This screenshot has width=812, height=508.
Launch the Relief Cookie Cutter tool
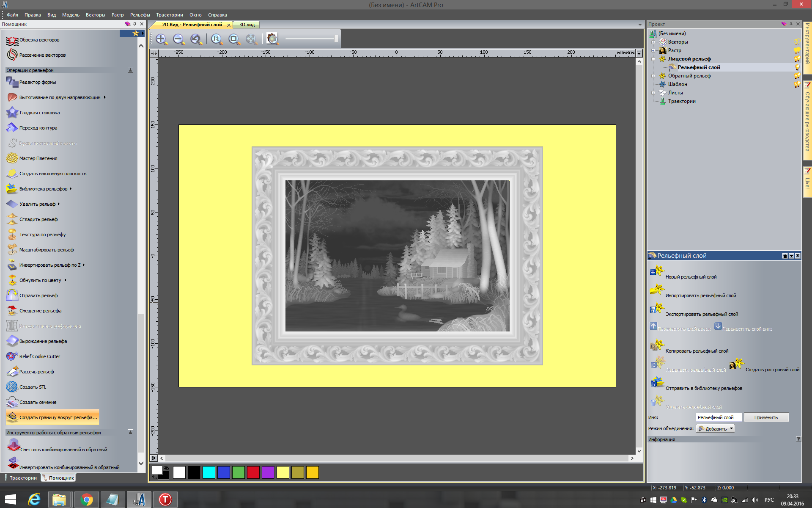click(39, 356)
